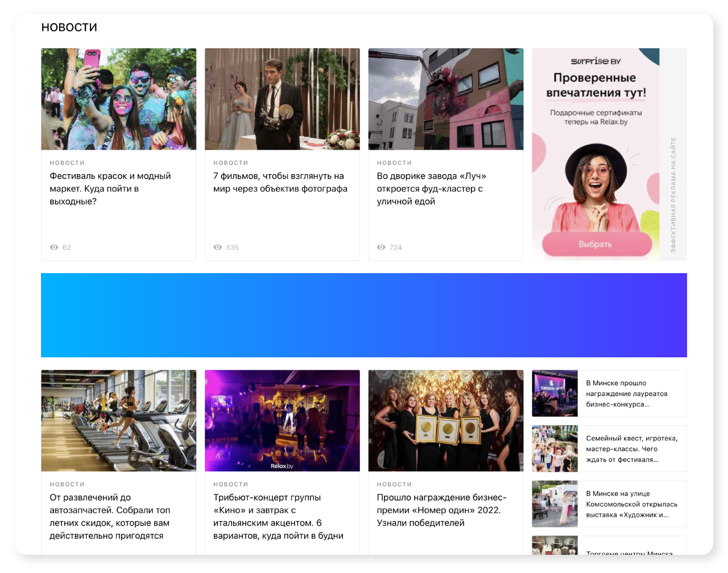Open the 7 фильмов photographer article headline
The width and height of the screenshot is (728, 573).
click(x=280, y=183)
